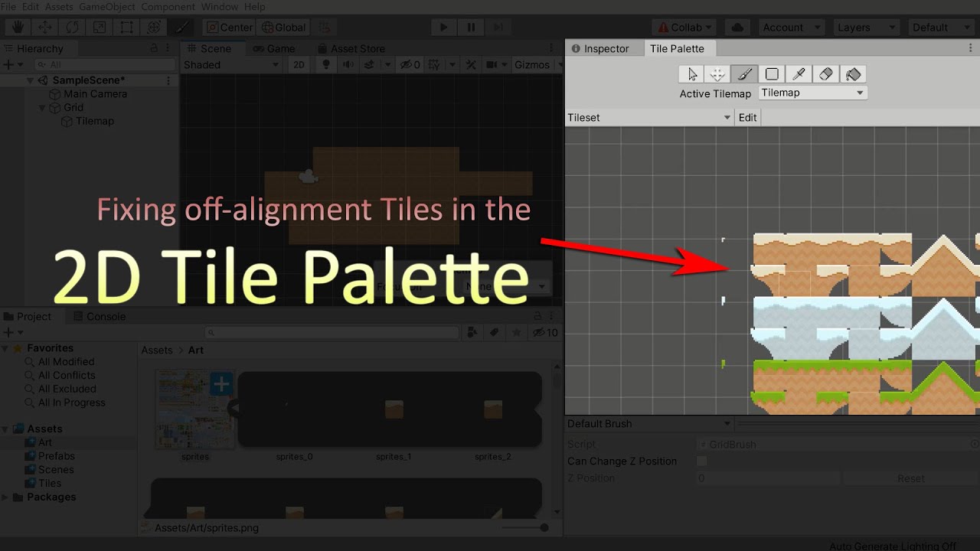Toggle hidden objects visibility counter in Scene
Viewport: 980px width, 551px height.
pyautogui.click(x=410, y=65)
